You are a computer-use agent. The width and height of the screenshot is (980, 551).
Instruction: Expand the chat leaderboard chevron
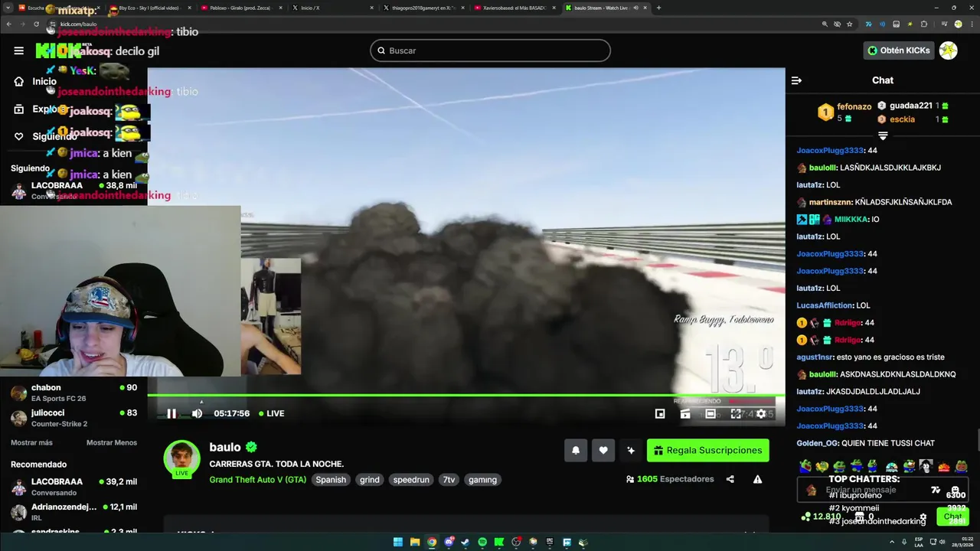[x=883, y=135]
